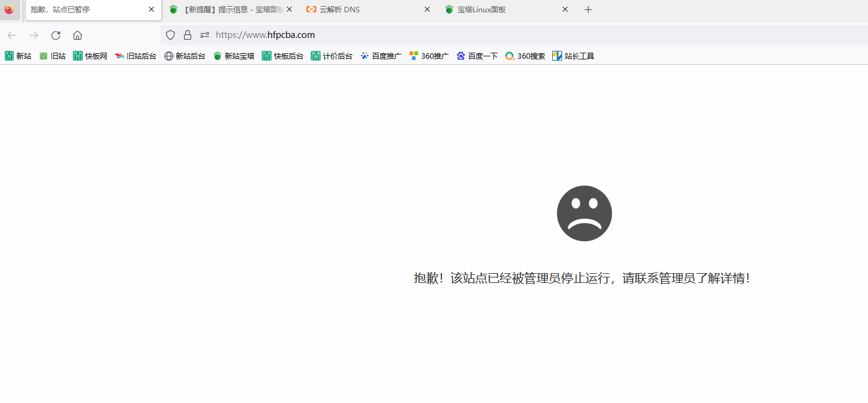Open the 旧站后台 bookmark
868x403 pixels.
tap(135, 56)
